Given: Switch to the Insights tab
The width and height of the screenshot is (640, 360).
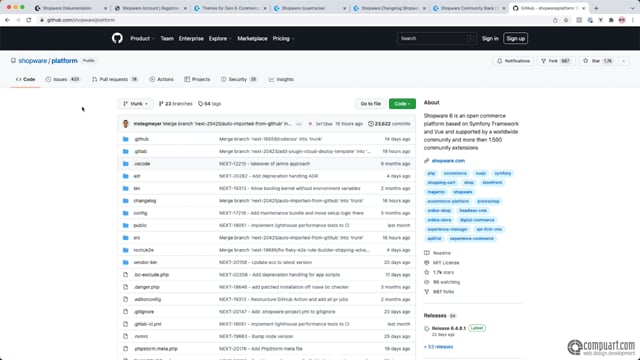Looking at the screenshot, I should (281, 79).
